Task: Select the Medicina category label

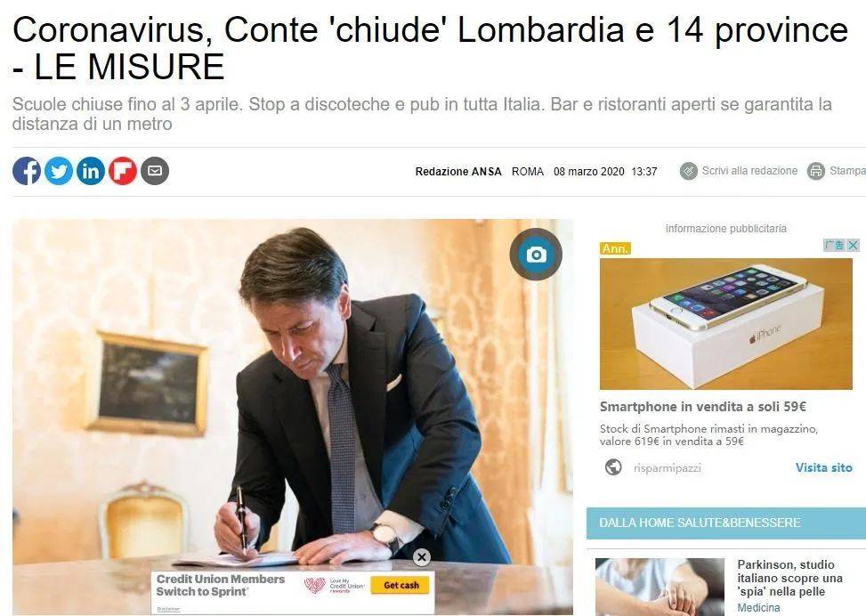Action: 758,608
